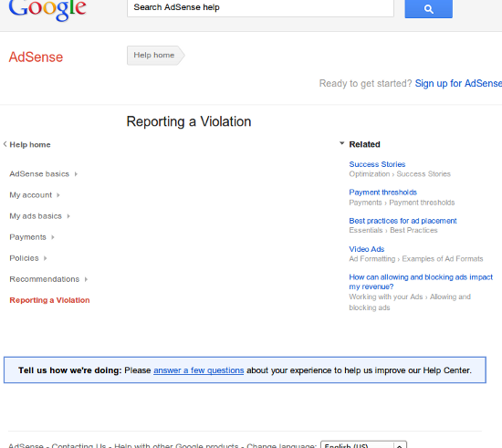Click the Help home breadcrumb button
This screenshot has width=502, height=448.
point(155,56)
